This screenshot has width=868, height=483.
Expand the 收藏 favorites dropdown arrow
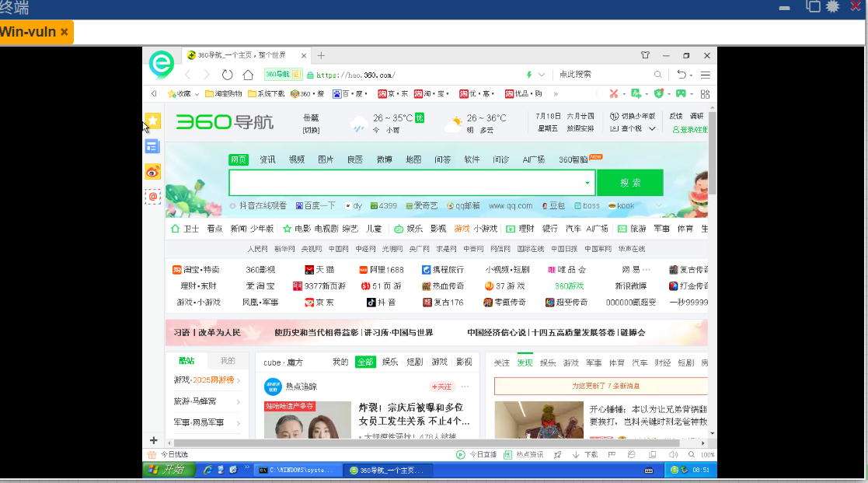(x=197, y=94)
